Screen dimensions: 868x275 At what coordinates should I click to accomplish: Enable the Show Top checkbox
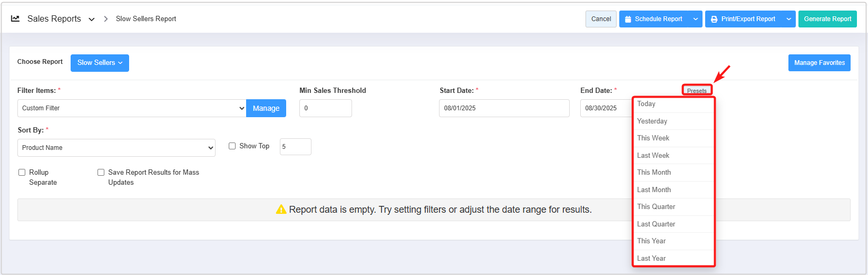click(232, 146)
